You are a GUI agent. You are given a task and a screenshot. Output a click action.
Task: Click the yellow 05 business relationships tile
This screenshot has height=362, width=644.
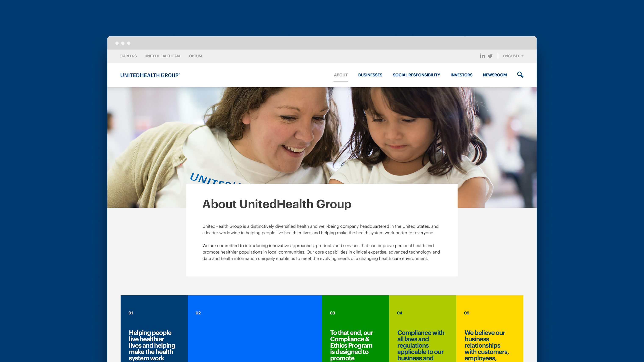tap(490, 330)
